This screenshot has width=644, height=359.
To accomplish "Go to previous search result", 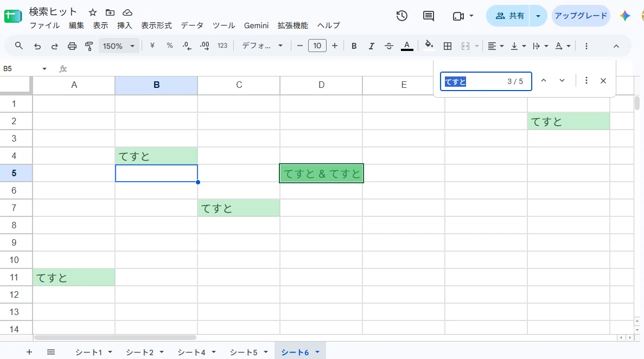I will (544, 80).
